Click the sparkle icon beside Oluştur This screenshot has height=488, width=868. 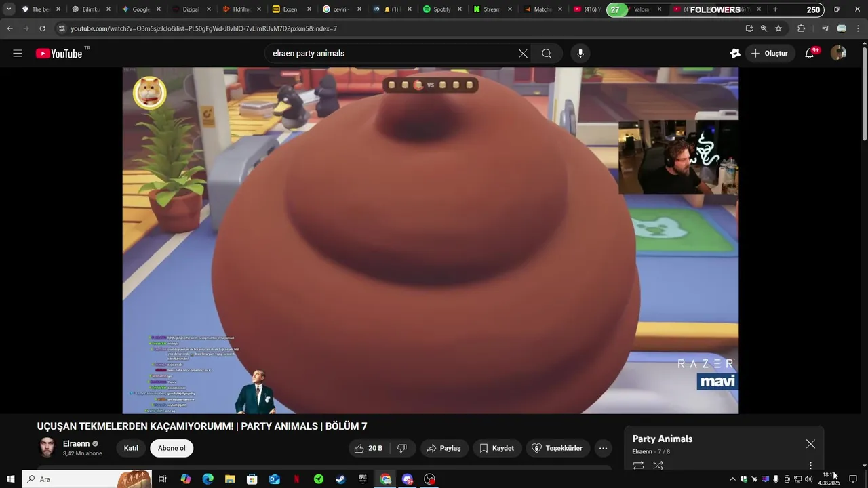tap(735, 54)
